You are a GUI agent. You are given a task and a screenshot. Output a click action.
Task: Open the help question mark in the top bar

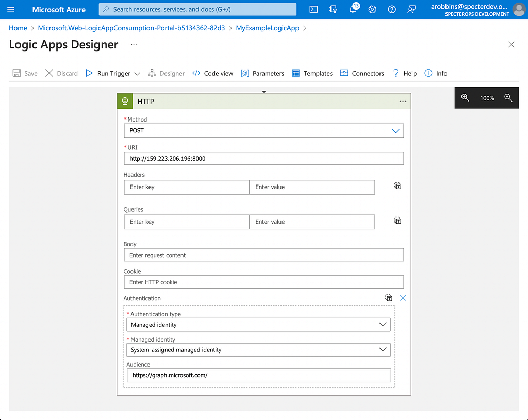[x=392, y=9]
